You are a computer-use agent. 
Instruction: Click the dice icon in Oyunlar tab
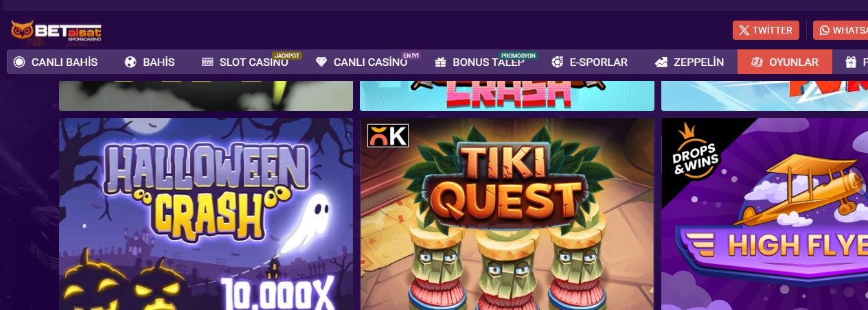pyautogui.click(x=757, y=62)
